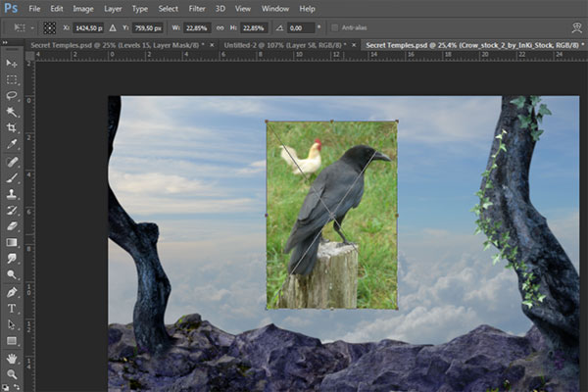Open the Layer menu
This screenshot has width=588, height=392.
click(x=113, y=8)
